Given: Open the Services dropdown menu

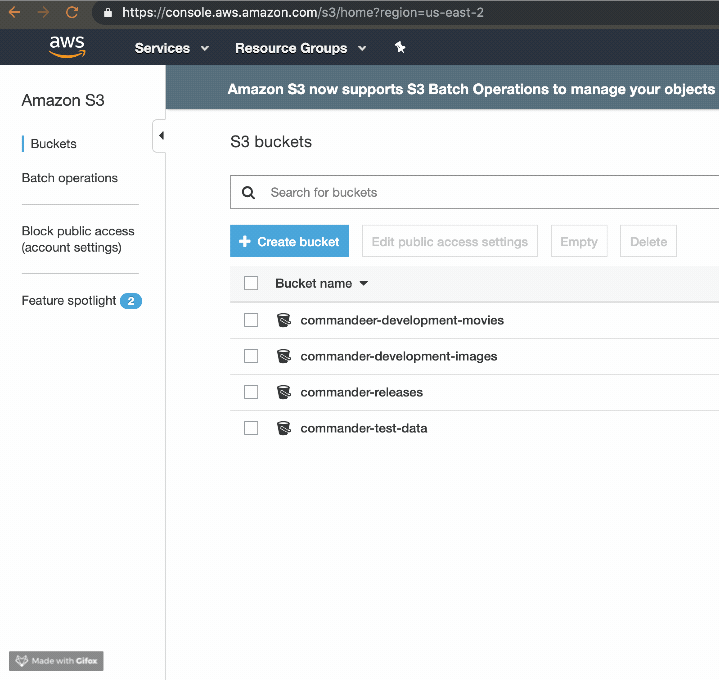Looking at the screenshot, I should coord(171,48).
